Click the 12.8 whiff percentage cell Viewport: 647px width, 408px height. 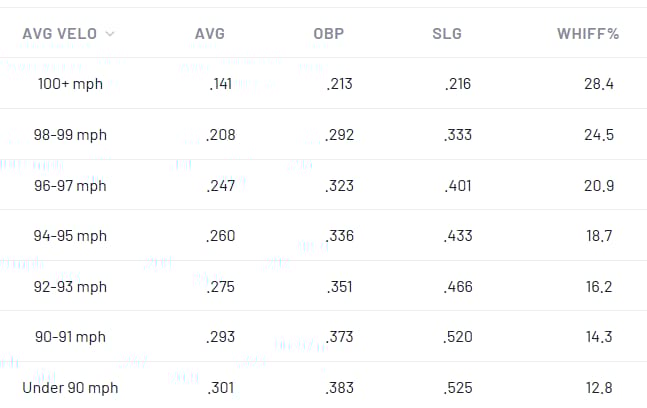(597, 388)
